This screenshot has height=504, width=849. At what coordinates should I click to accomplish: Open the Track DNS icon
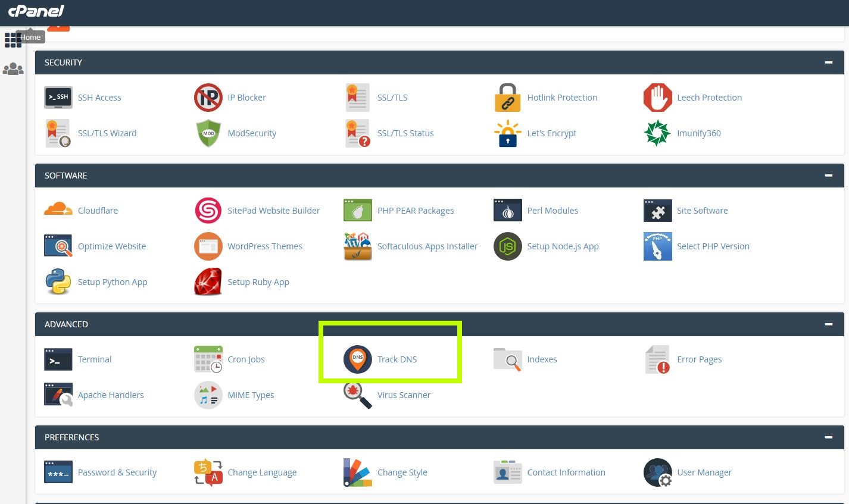pos(357,359)
